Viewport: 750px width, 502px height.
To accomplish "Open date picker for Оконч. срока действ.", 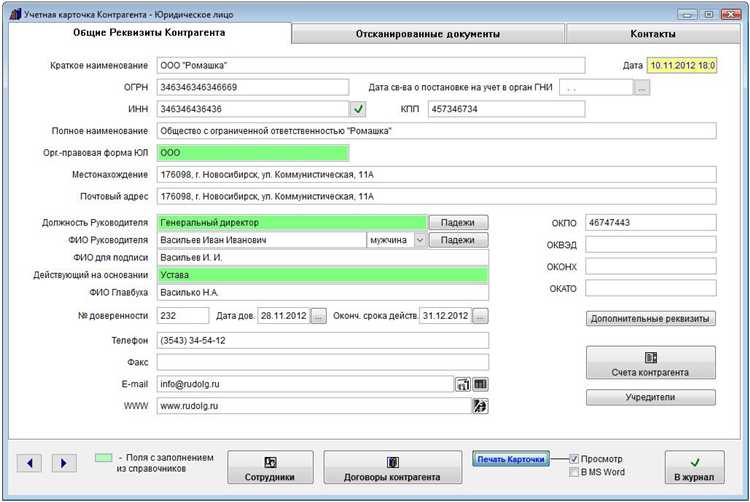I will pos(480,316).
